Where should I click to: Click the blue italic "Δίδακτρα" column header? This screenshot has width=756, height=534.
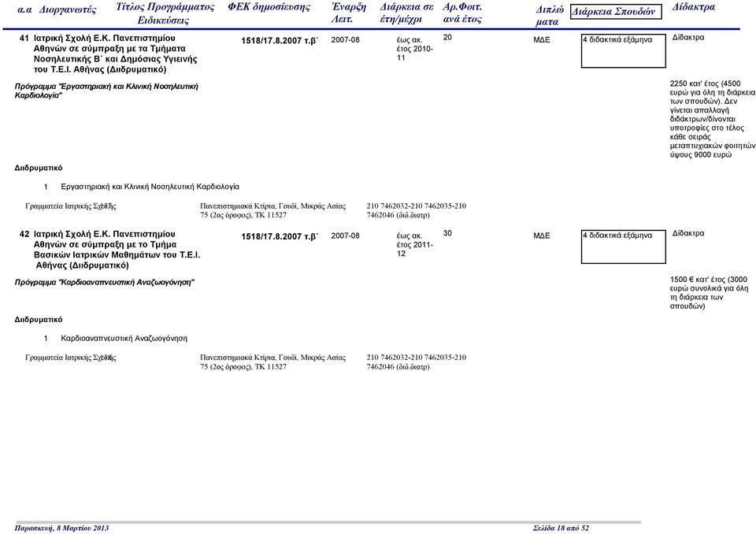click(694, 7)
